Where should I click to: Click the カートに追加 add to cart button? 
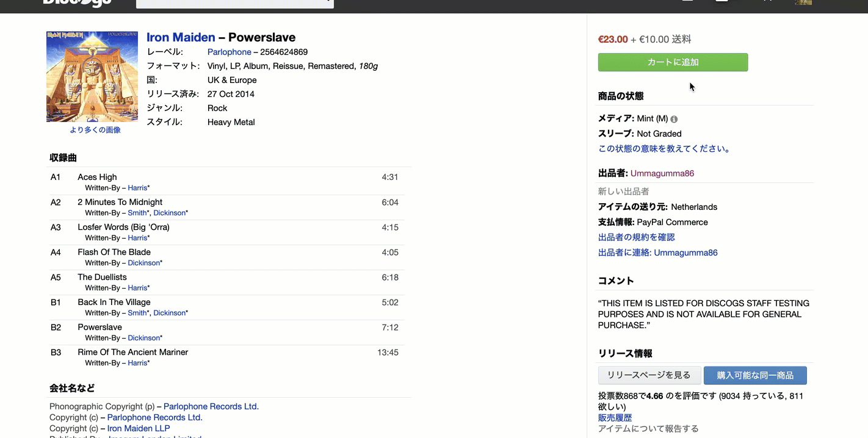pos(673,62)
